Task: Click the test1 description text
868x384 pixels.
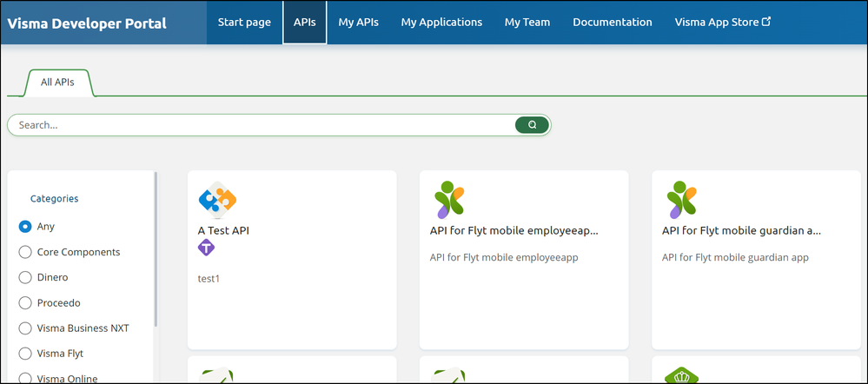Action: pyautogui.click(x=209, y=278)
